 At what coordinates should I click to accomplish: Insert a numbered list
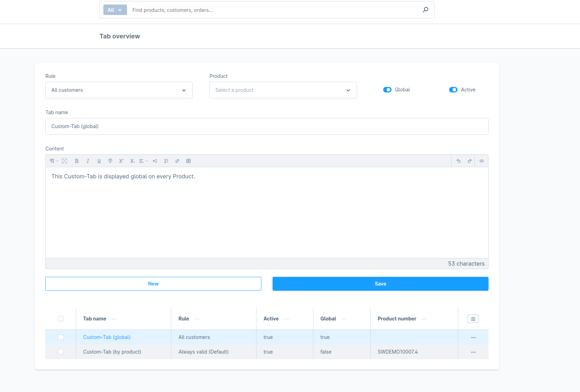166,161
